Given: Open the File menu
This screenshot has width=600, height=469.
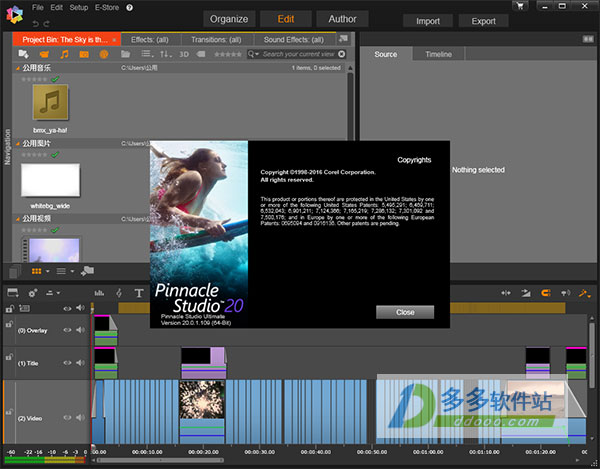Looking at the screenshot, I should tap(38, 7).
